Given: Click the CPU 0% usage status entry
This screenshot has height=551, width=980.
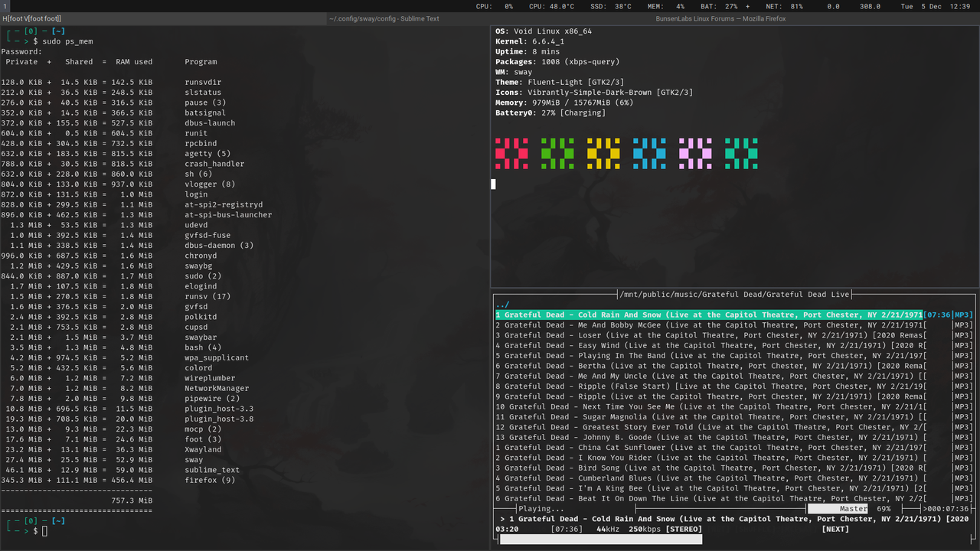Looking at the screenshot, I should click(495, 6).
